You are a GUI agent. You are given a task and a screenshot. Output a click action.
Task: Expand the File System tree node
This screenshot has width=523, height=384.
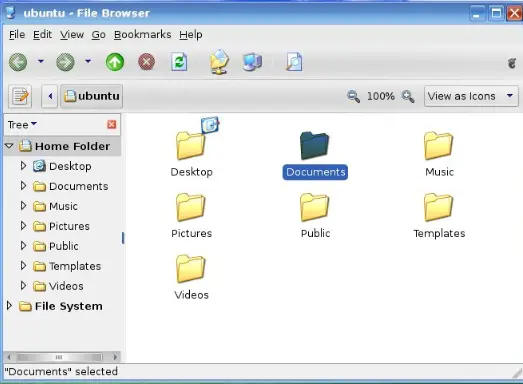(9, 305)
